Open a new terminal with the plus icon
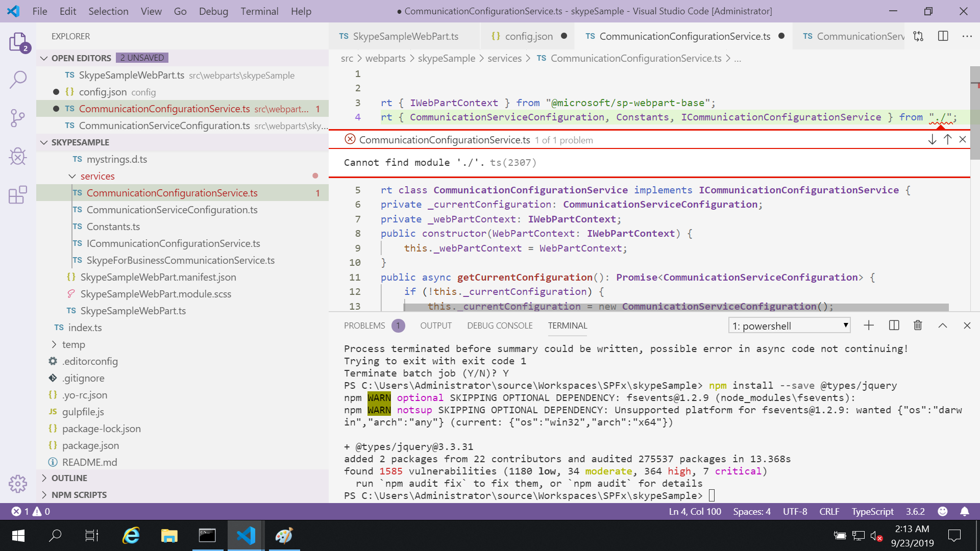This screenshot has width=980, height=551. tap(869, 325)
